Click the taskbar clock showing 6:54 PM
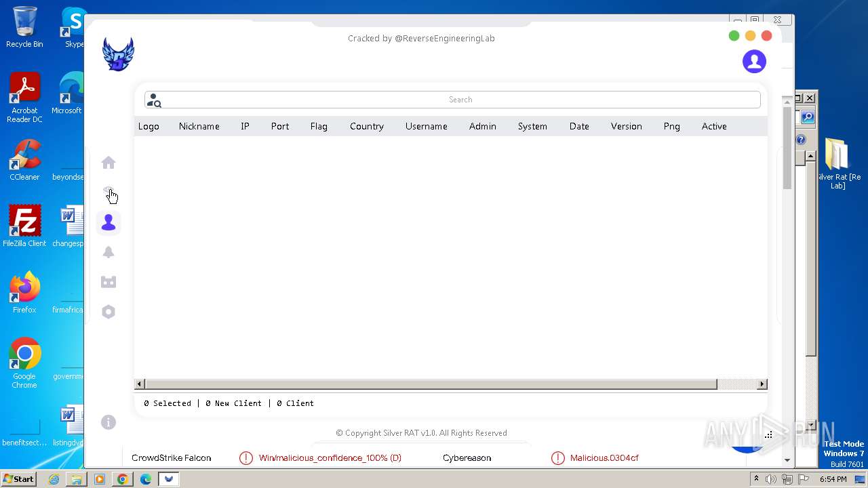Image resolution: width=868 pixels, height=488 pixels. tap(833, 479)
